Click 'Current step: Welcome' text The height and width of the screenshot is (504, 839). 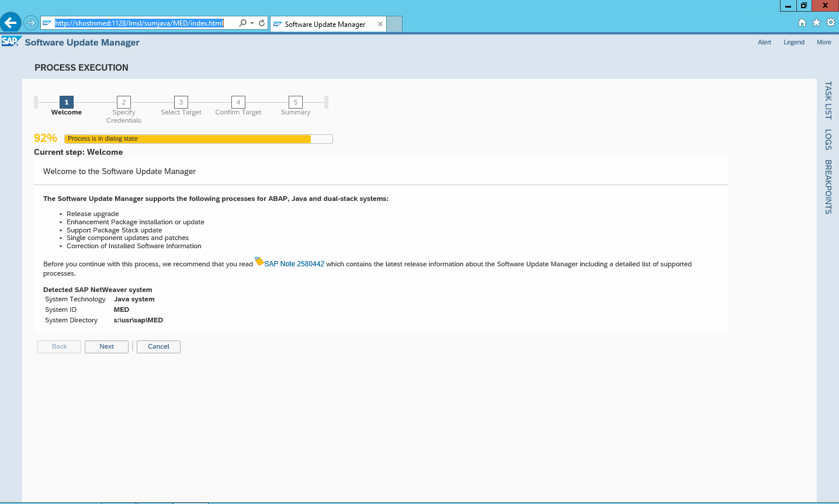(x=78, y=152)
